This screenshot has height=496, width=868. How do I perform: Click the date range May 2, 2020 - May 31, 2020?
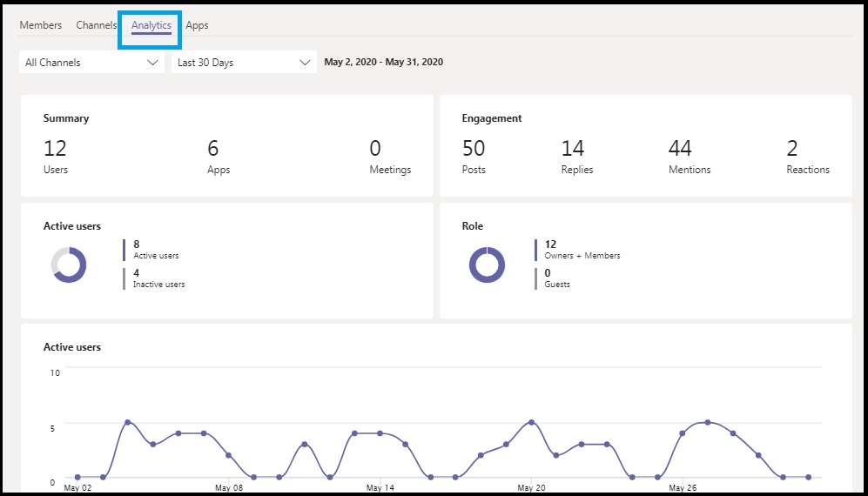click(384, 62)
